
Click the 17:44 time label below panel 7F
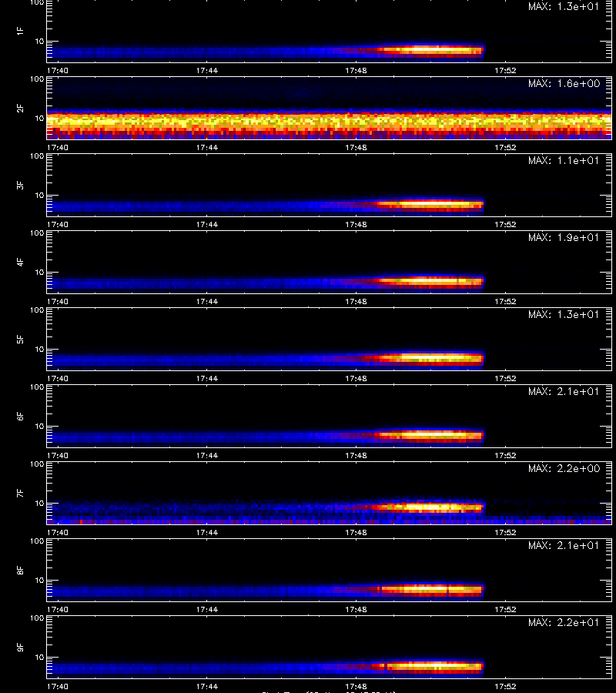point(207,532)
